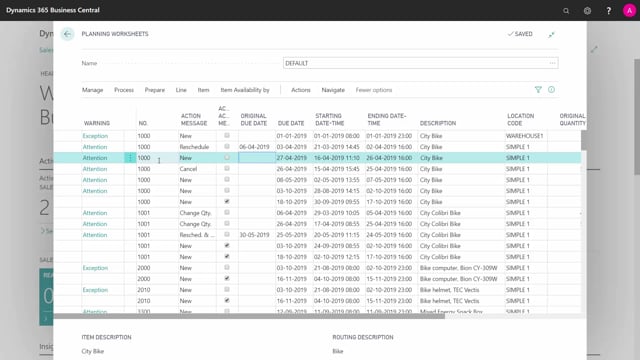The image size is (640, 360).
Task: Expand the Item Availability by menu
Action: pyautogui.click(x=245, y=90)
